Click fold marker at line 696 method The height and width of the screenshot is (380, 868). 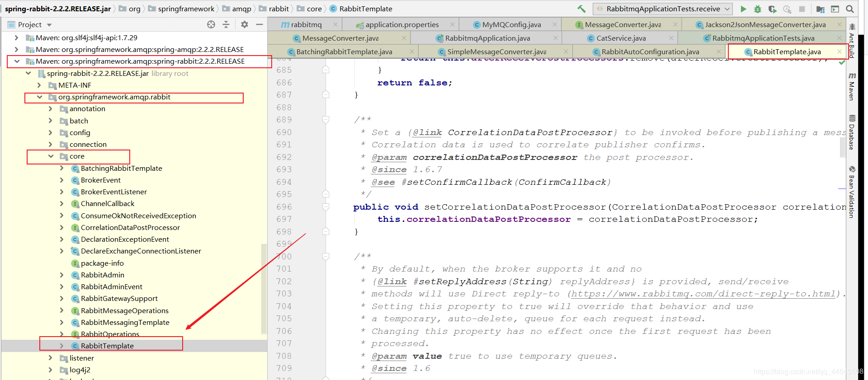pyautogui.click(x=325, y=207)
